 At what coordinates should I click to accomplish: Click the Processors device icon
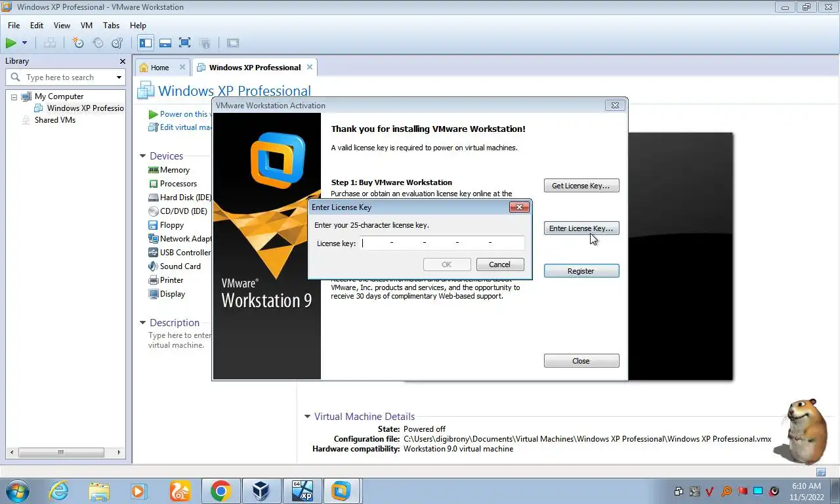tap(154, 184)
